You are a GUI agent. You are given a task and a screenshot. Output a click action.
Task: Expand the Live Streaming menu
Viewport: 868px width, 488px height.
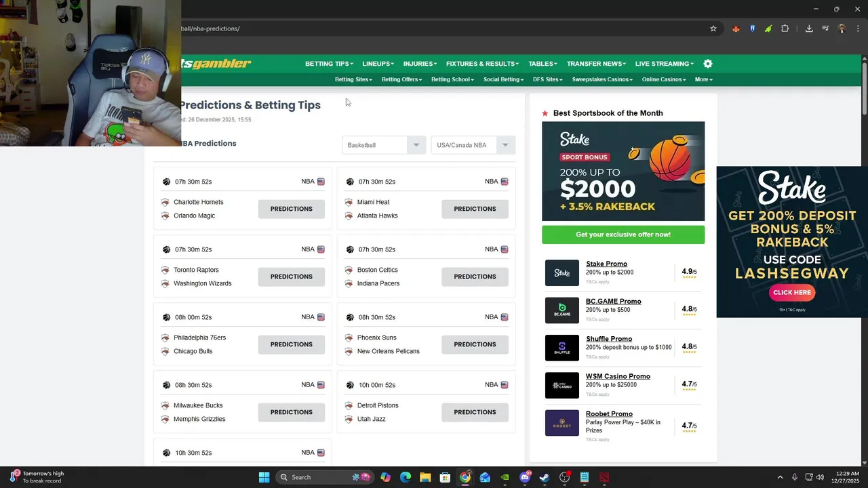(664, 64)
